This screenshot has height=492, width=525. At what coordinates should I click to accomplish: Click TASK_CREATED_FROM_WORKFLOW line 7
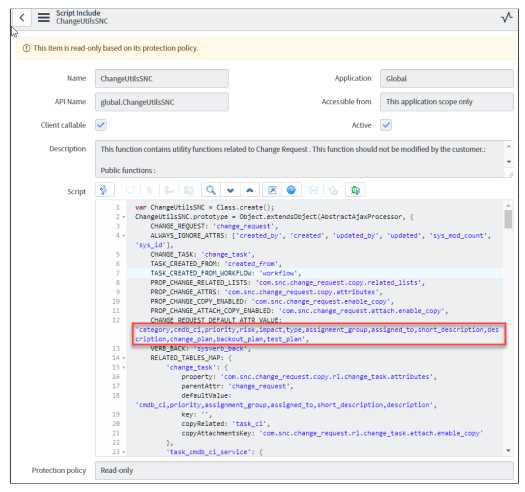coord(226,273)
